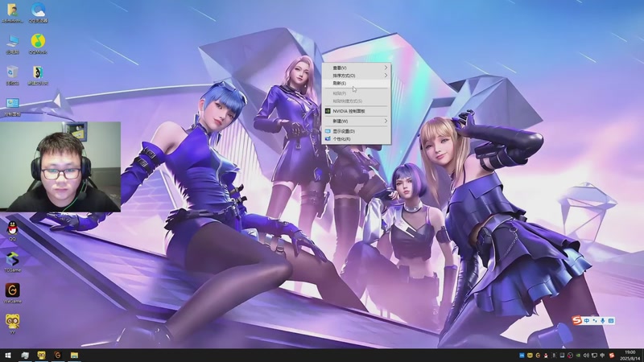Click the blue tray icon at tray start

coord(522,356)
